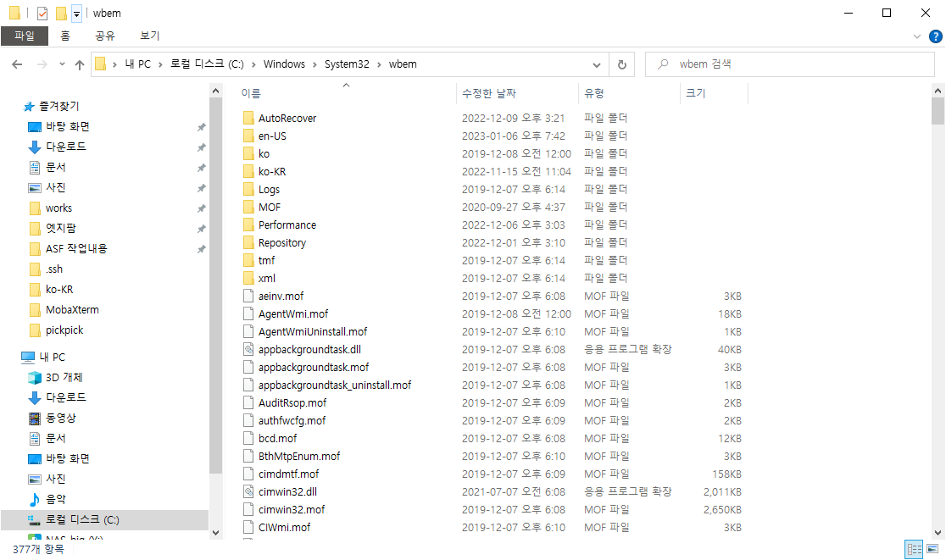Click the cimwin32.dll file icon
This screenshot has width=946, height=560.
click(x=248, y=491)
